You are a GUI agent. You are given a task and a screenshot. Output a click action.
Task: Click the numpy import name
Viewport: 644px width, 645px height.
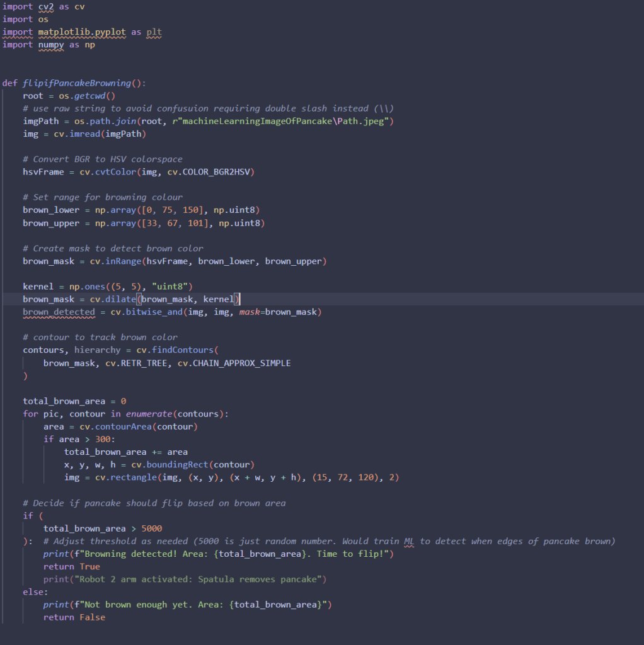49,45
